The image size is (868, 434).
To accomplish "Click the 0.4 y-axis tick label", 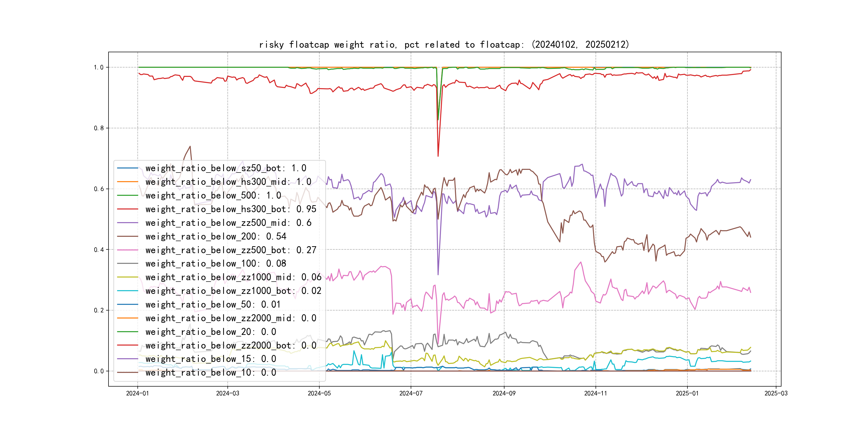I will point(99,250).
